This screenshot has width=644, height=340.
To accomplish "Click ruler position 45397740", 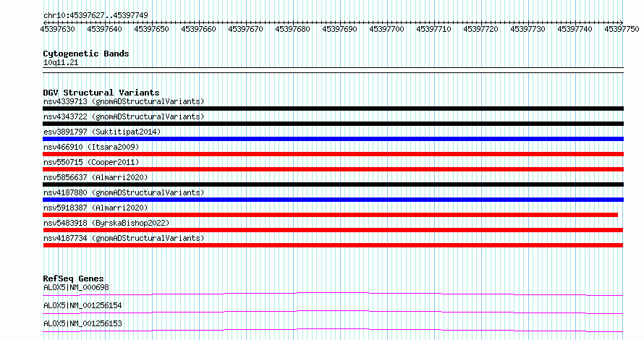I will point(575,29).
